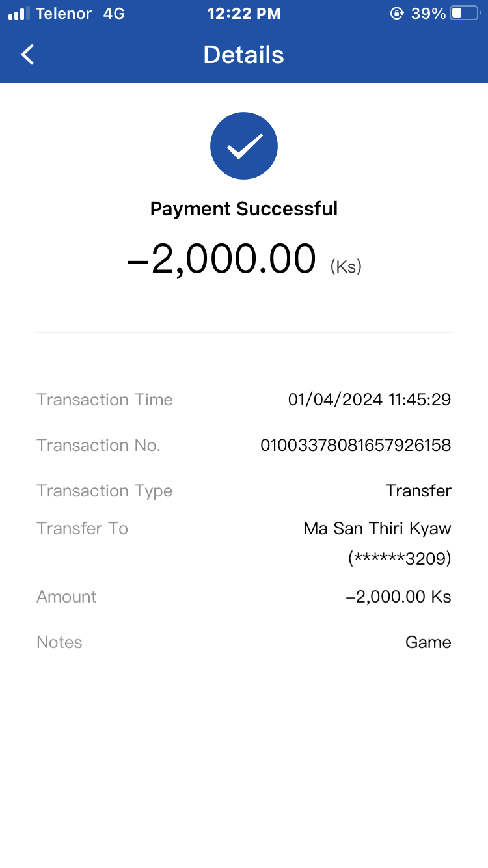The height and width of the screenshot is (868, 488).
Task: Tap the Payment Successful text
Action: point(244,209)
